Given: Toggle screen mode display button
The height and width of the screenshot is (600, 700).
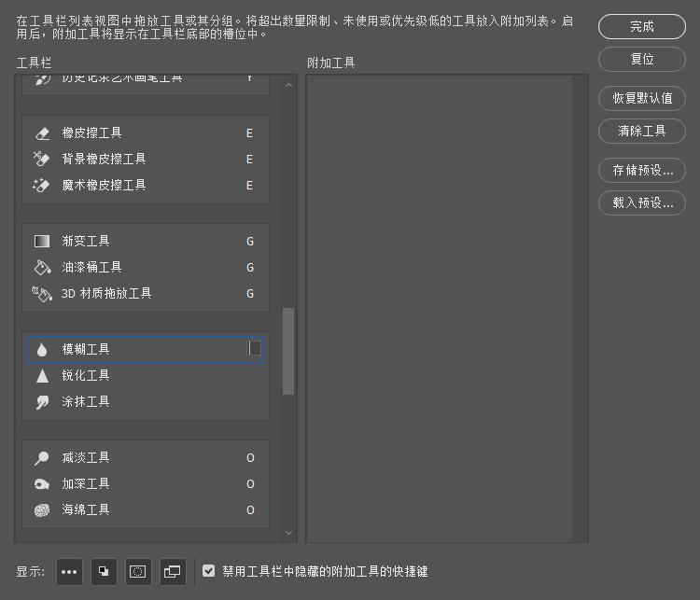Looking at the screenshot, I should pyautogui.click(x=173, y=572).
